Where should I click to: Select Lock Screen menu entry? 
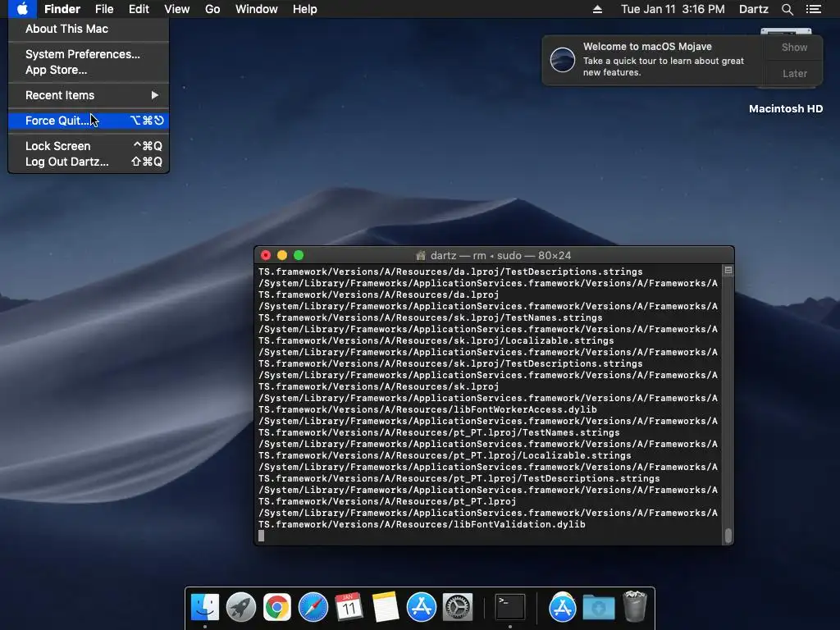pyautogui.click(x=89, y=146)
